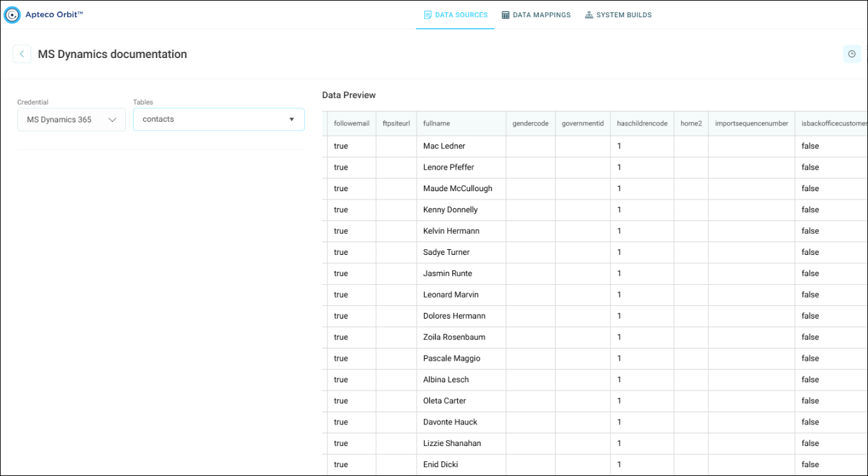Click the System Builds hierarchy icon
Screen dimensions: 868x476
589,15
